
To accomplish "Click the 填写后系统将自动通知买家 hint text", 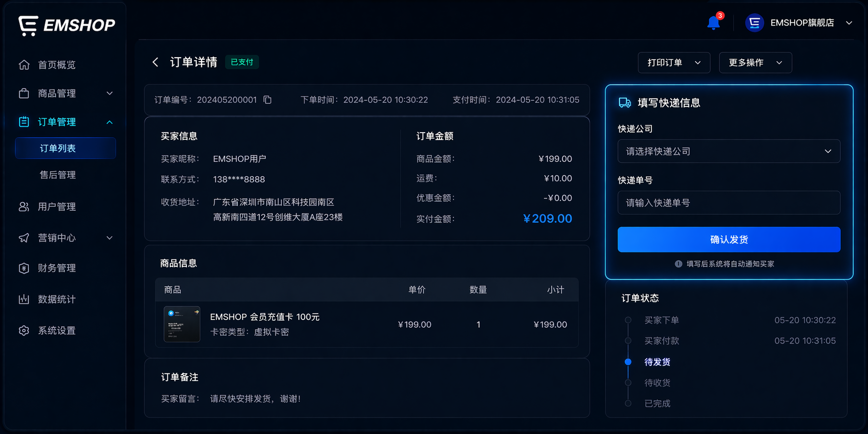I will pos(730,264).
